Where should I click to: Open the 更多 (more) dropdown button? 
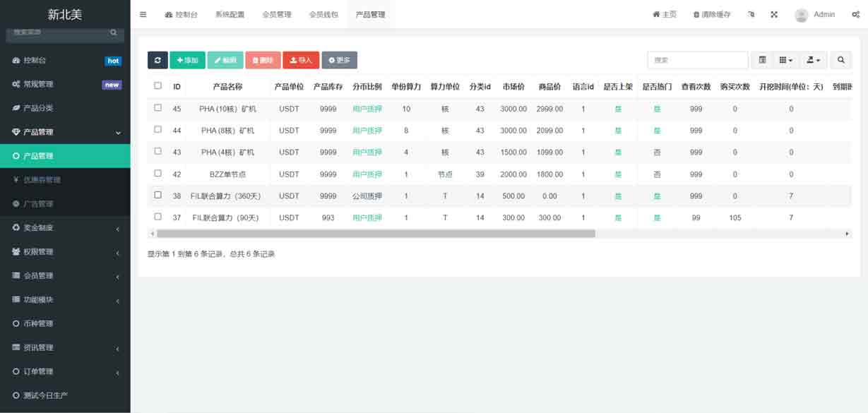tap(339, 60)
